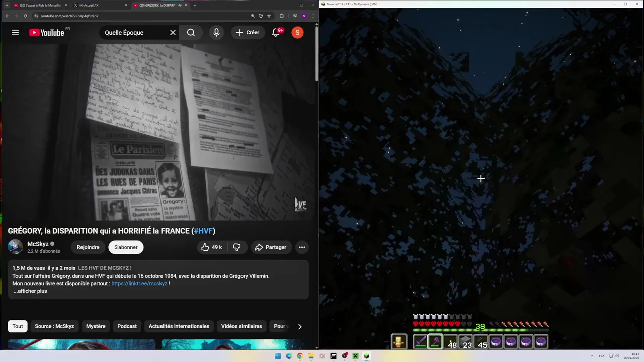This screenshot has width=644, height=362.
Task: Go forward in the browser
Action: pos(16,16)
